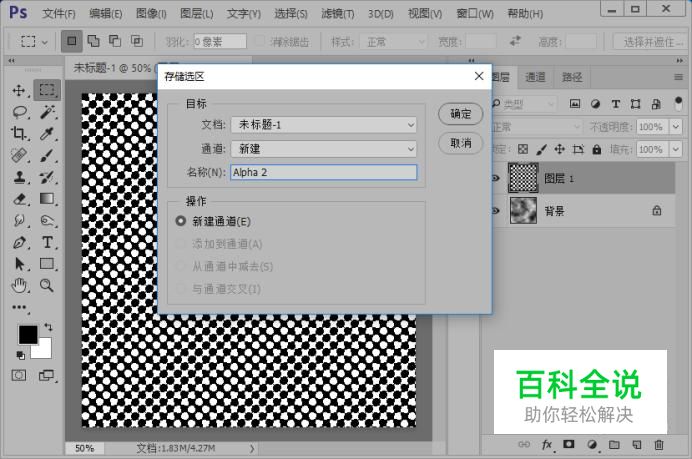This screenshot has height=459, width=692.
Task: Open the layer blend mode dropdown
Action: tap(536, 127)
